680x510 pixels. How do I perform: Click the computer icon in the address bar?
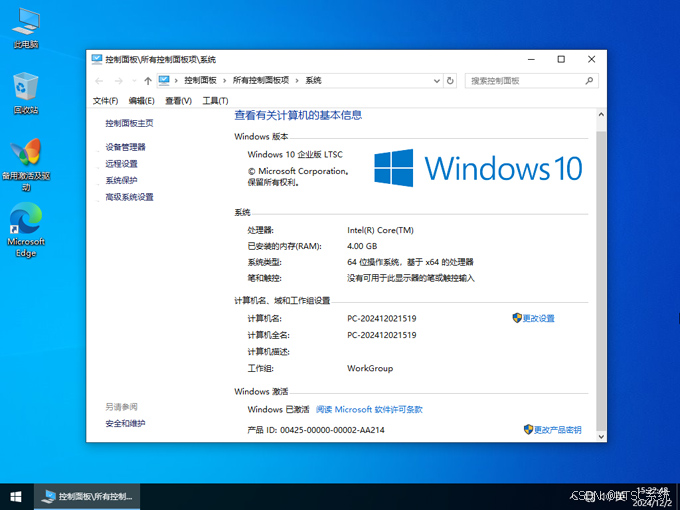point(164,80)
